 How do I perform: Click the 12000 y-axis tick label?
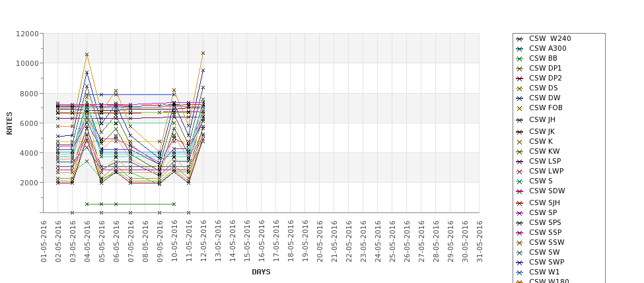pos(28,34)
